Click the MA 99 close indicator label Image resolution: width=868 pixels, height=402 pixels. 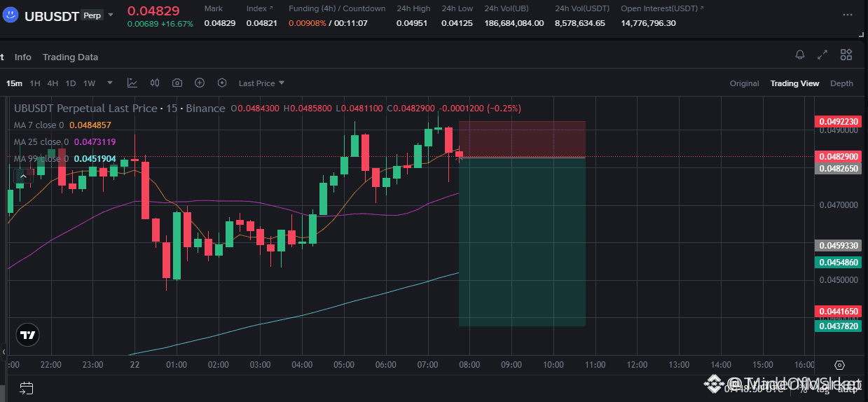41,158
